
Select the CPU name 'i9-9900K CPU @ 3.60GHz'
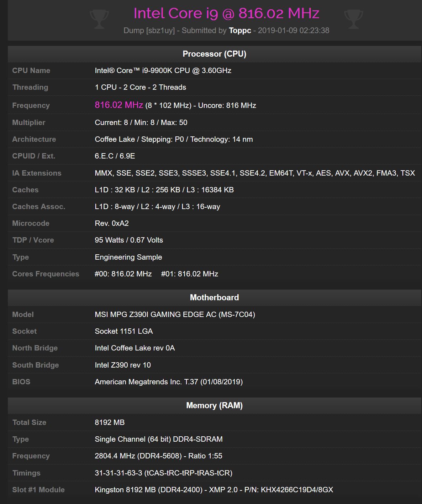[x=187, y=71]
